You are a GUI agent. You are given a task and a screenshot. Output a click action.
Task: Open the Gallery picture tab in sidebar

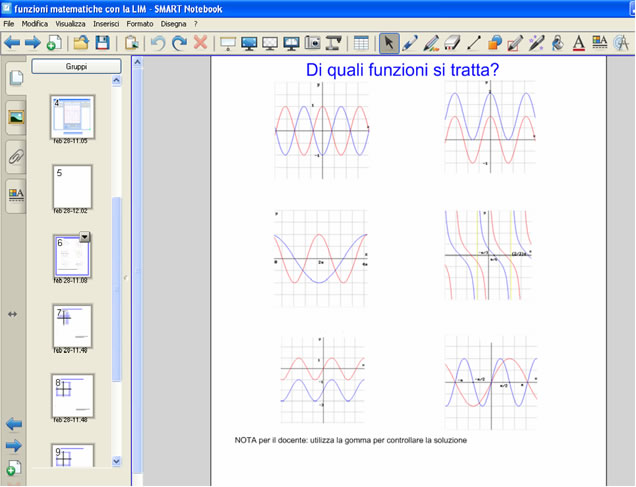point(15,117)
